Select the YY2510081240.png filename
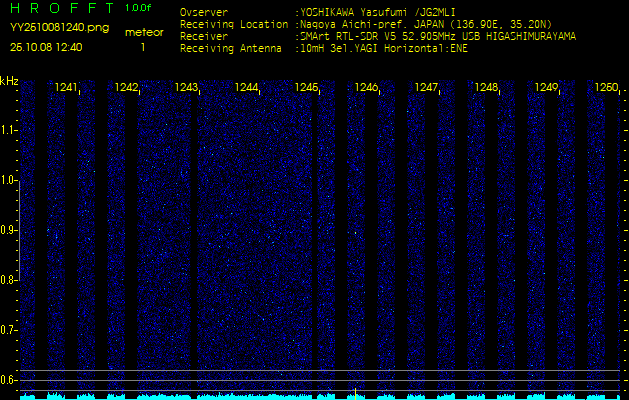The width and height of the screenshot is (629, 400). (x=59, y=28)
